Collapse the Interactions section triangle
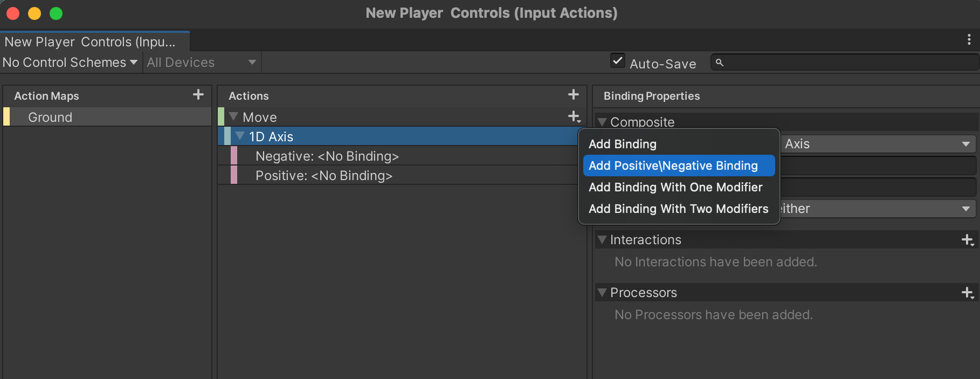 pos(602,239)
